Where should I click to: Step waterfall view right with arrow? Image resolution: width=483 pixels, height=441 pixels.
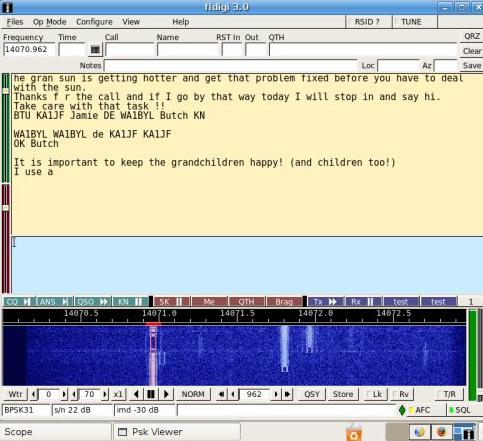[166, 394]
